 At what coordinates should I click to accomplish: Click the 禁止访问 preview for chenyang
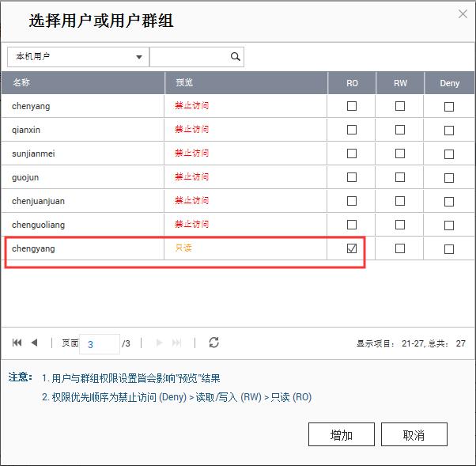click(191, 106)
